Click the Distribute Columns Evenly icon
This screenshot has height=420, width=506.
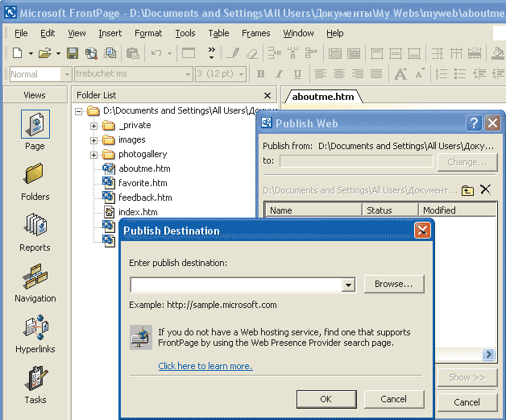coord(456,53)
